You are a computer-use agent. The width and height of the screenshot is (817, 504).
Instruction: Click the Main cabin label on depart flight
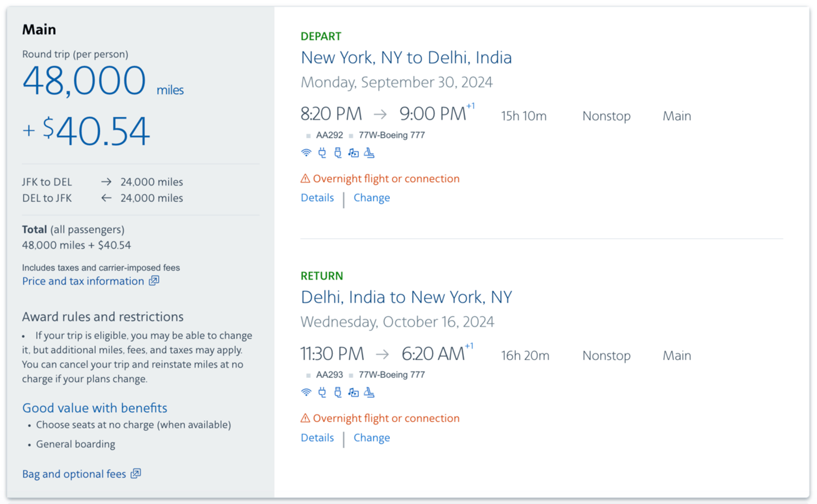(677, 116)
